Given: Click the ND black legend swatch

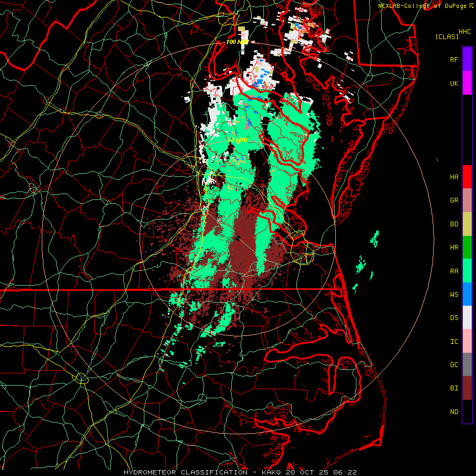Looking at the screenshot, I should 467,411.
